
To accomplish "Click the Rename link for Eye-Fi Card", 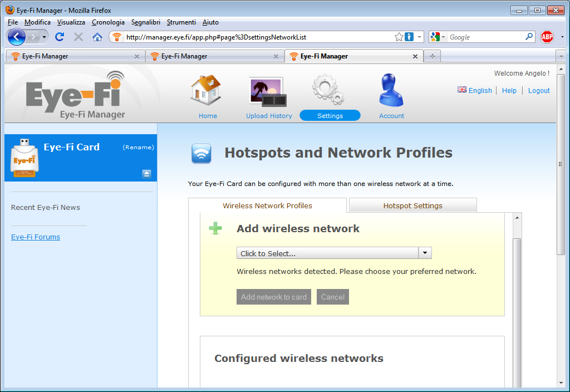I will (x=138, y=147).
